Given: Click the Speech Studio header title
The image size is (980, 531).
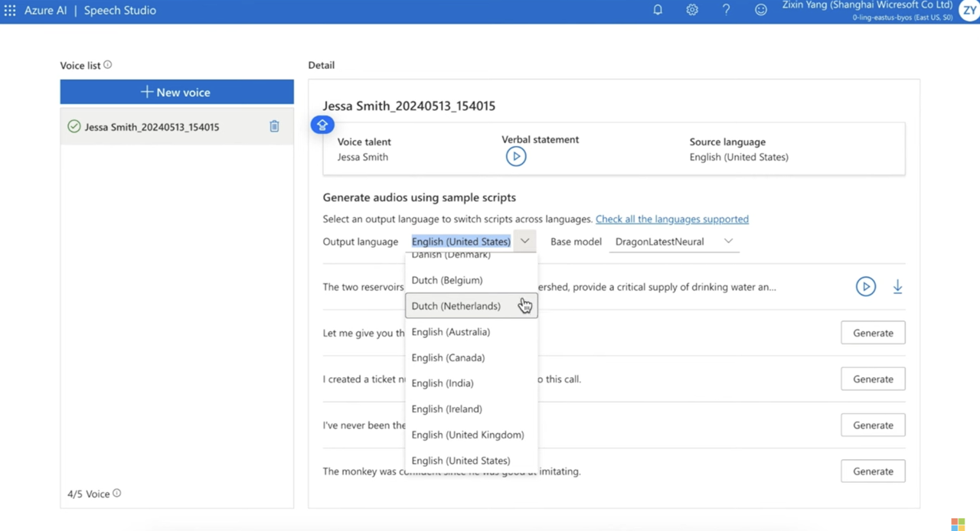Looking at the screenshot, I should (120, 11).
